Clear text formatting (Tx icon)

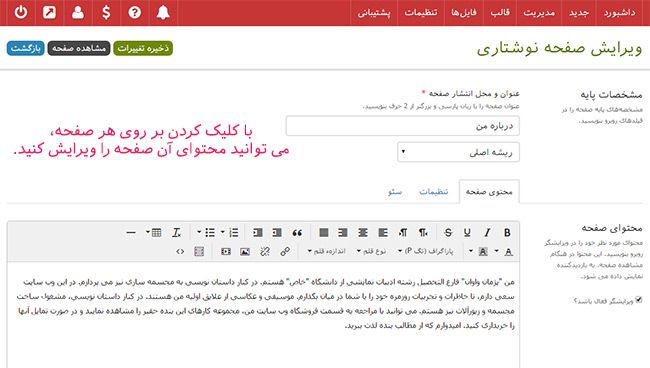click(x=177, y=233)
